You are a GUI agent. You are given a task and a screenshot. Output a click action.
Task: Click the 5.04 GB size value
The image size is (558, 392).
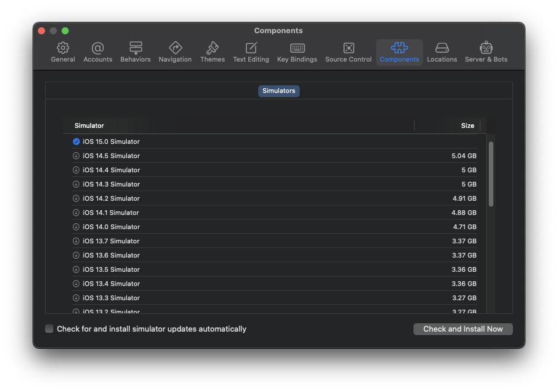[x=464, y=156]
